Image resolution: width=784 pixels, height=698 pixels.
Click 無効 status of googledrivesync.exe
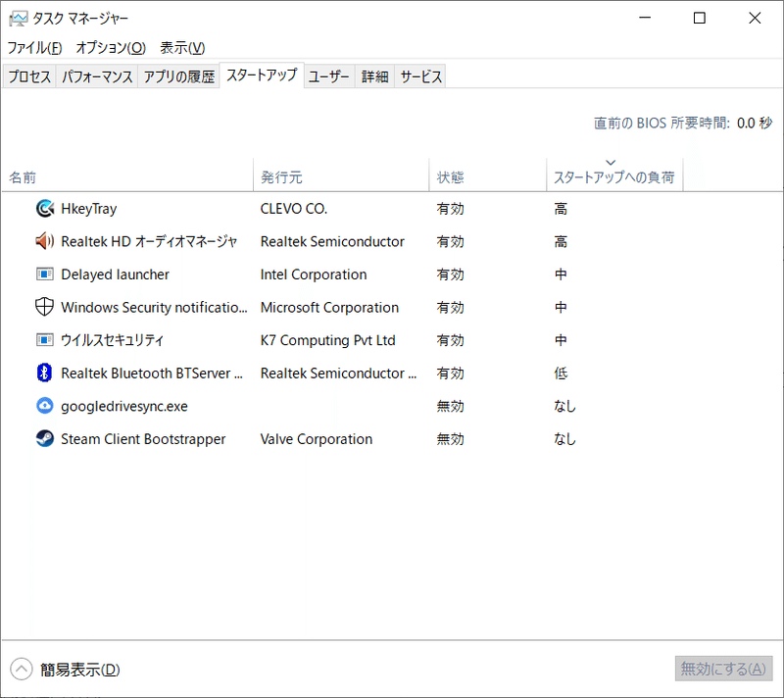[x=451, y=406]
